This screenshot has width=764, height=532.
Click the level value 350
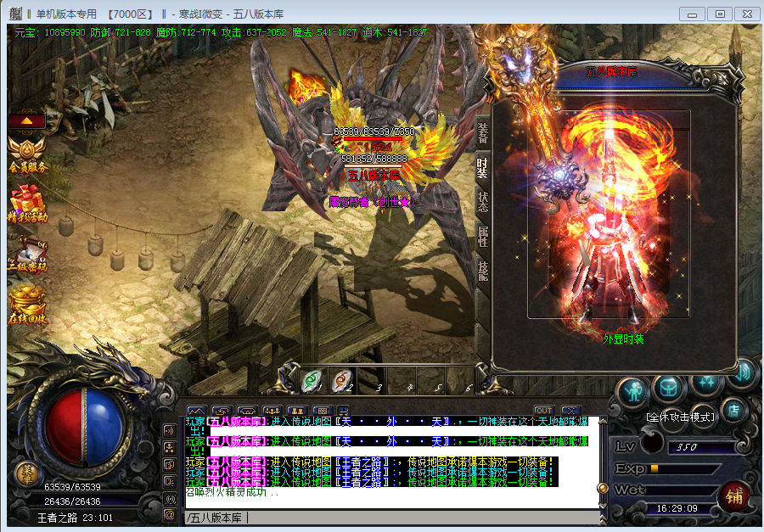686,447
